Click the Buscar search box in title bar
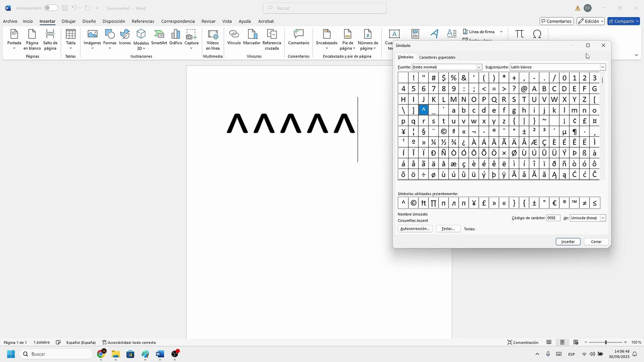The width and height of the screenshot is (644, 362). point(325,8)
